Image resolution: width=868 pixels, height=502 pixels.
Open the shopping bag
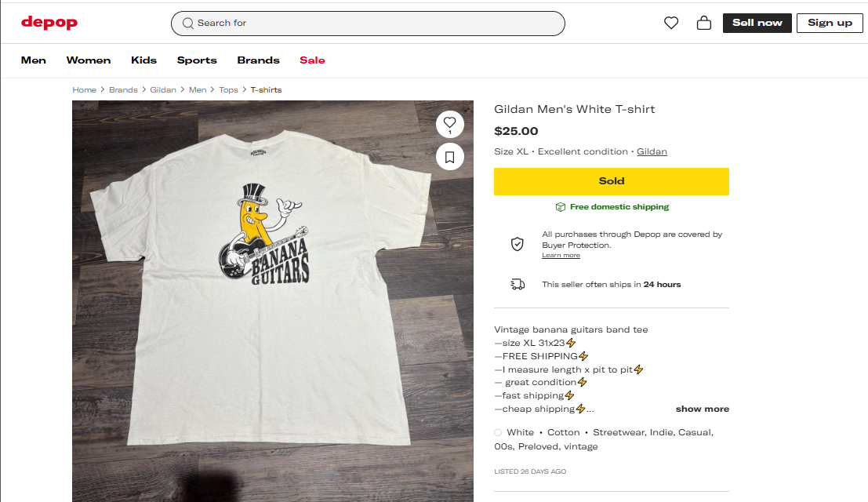703,23
